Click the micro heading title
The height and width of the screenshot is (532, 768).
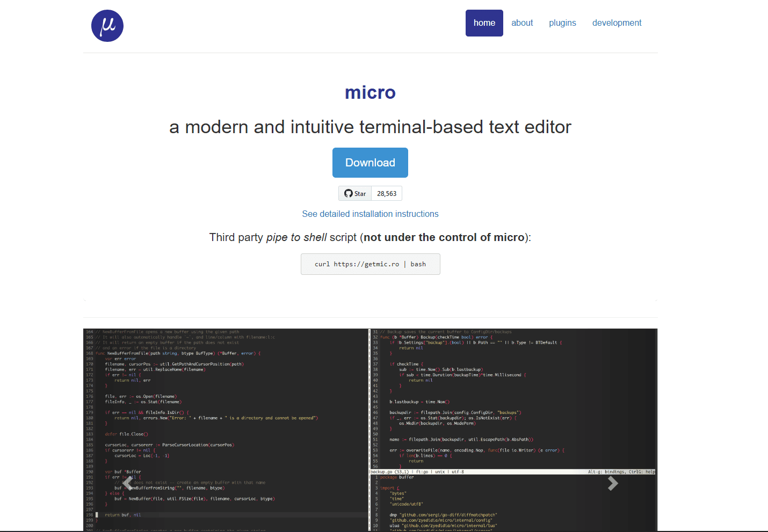pyautogui.click(x=370, y=92)
